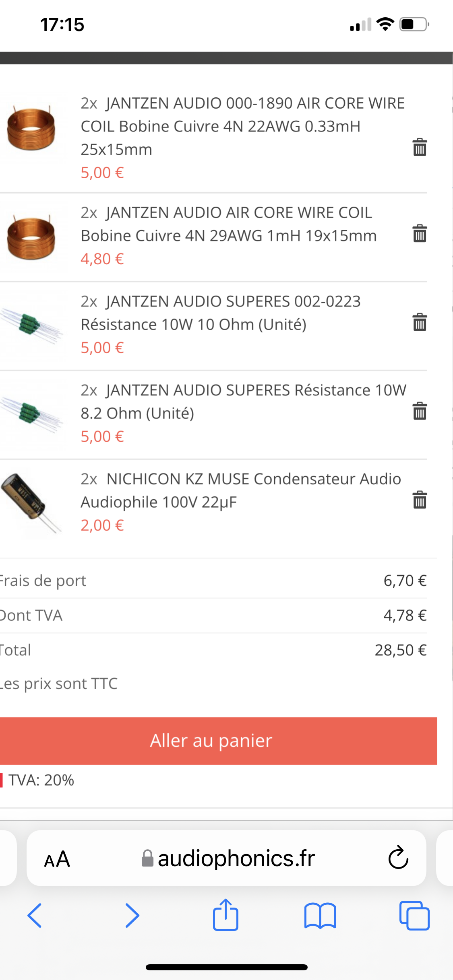The width and height of the screenshot is (453, 980).
Task: Navigate forward in Safari
Action: [x=132, y=916]
